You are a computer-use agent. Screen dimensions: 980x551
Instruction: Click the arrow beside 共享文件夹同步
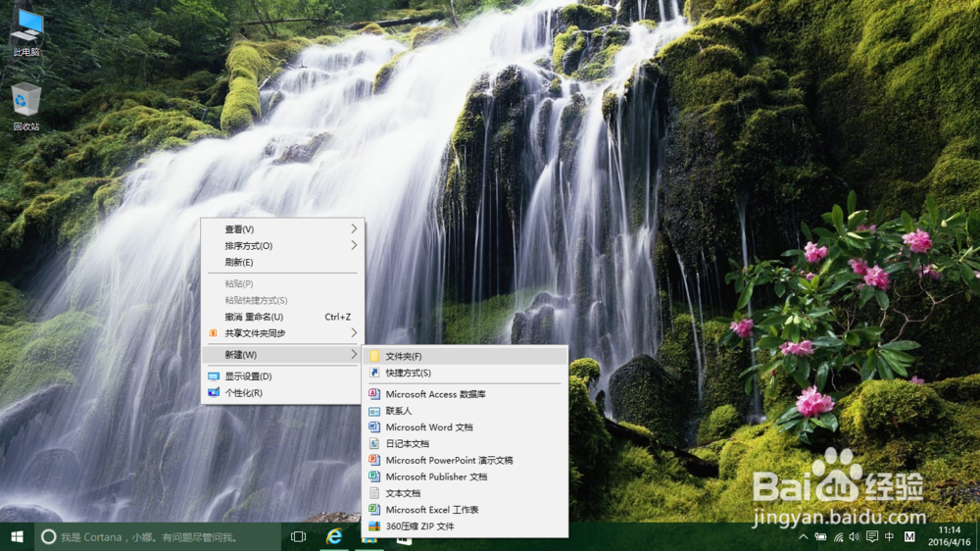point(354,333)
